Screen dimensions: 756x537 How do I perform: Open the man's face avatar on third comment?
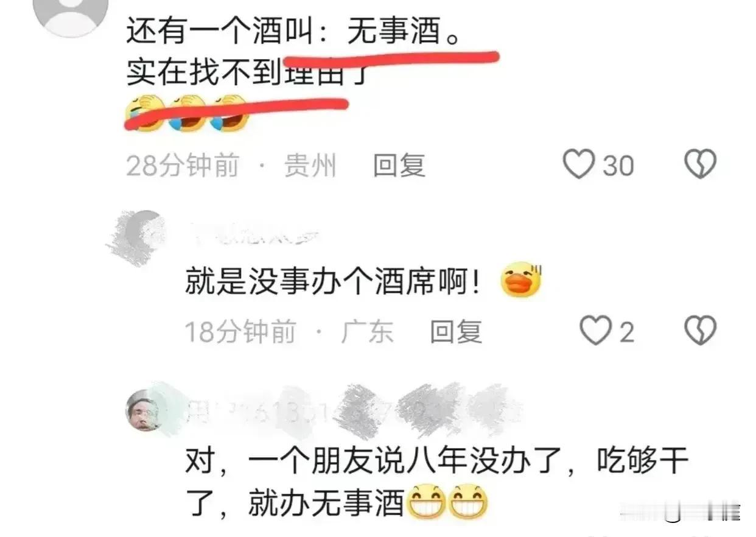coord(144,409)
